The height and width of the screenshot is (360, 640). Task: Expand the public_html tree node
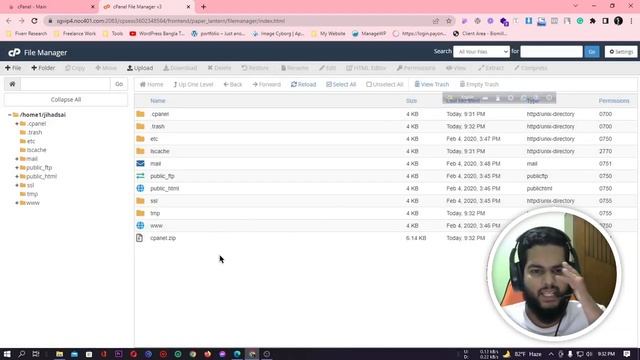point(17,176)
